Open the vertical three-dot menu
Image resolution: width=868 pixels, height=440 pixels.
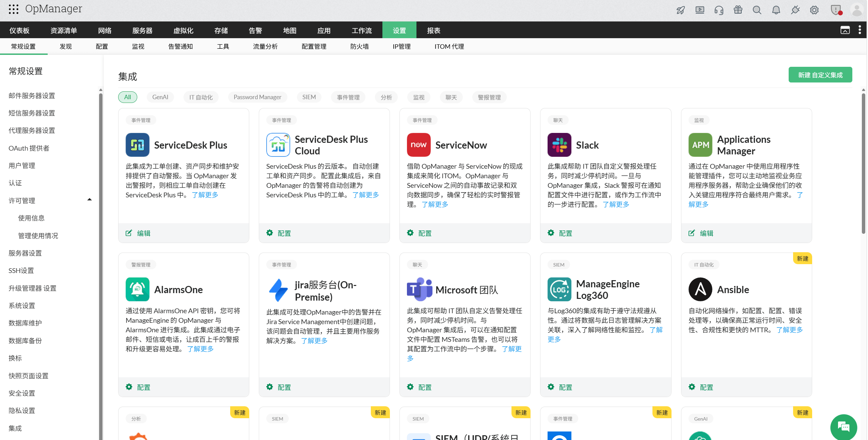pos(860,30)
